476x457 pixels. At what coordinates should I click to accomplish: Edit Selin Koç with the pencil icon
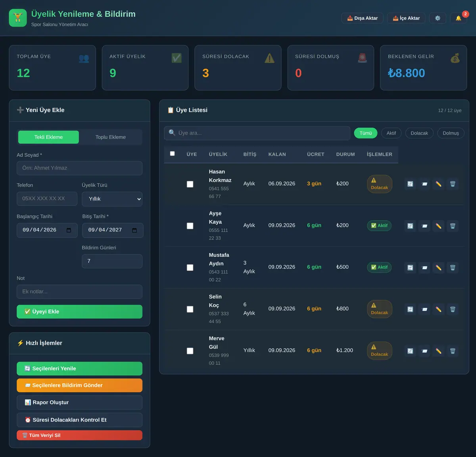pos(438,309)
